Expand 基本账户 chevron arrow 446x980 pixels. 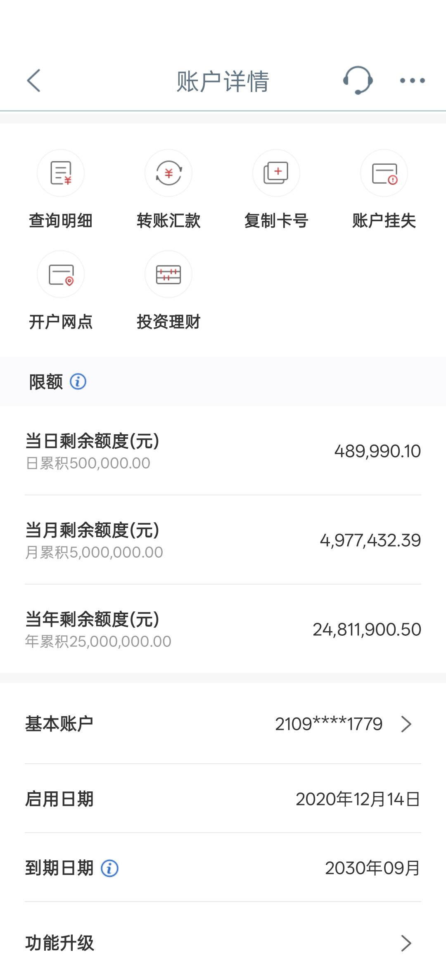406,724
